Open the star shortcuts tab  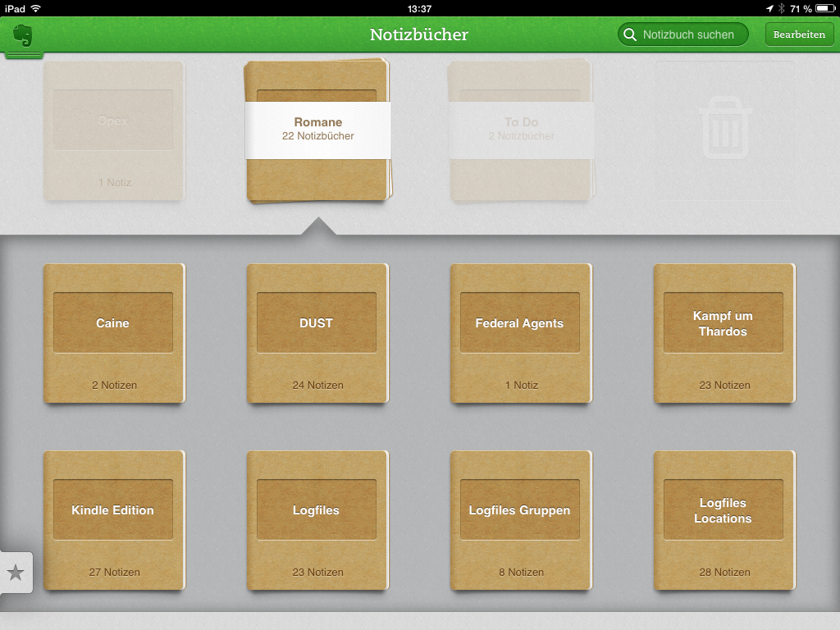click(16, 573)
